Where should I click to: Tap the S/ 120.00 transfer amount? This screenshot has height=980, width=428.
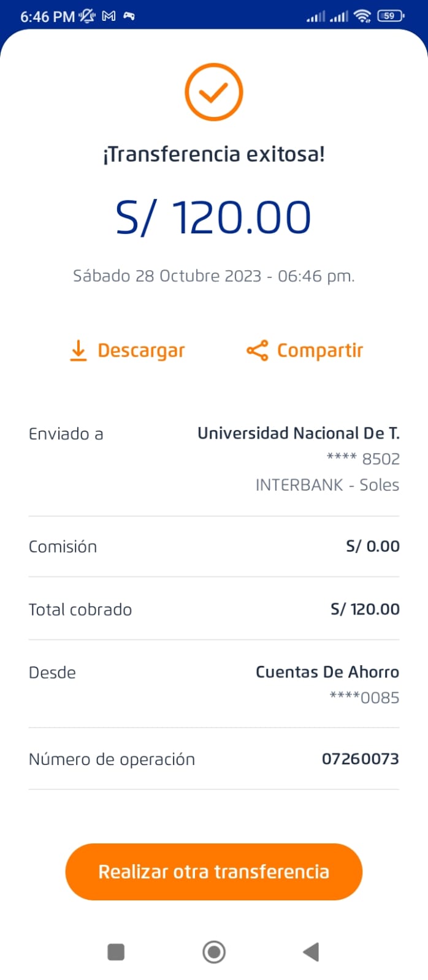[x=214, y=217]
